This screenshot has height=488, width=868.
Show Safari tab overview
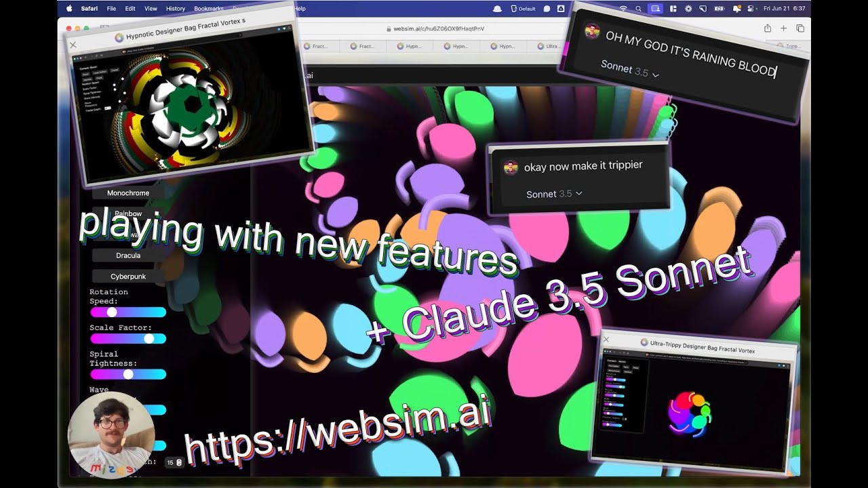pyautogui.click(x=800, y=28)
